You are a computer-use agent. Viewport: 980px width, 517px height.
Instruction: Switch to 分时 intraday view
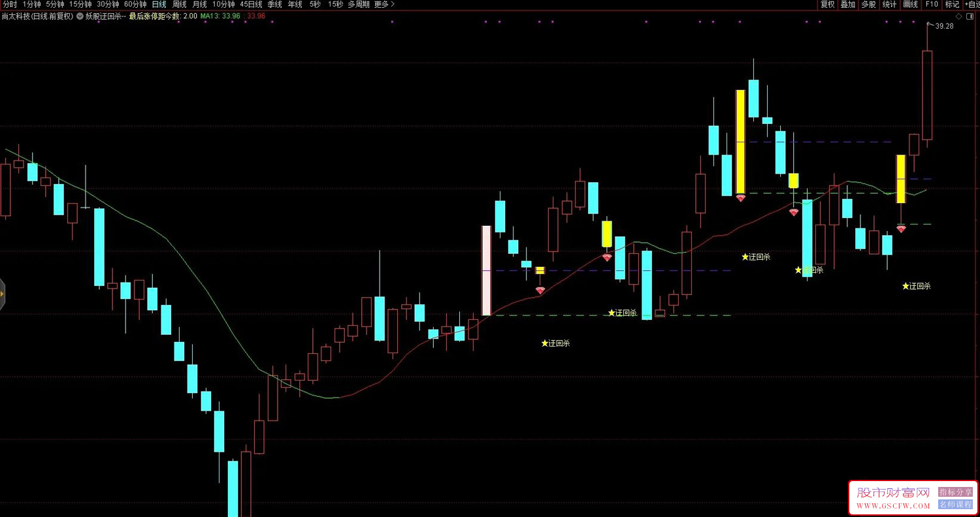tap(10, 4)
